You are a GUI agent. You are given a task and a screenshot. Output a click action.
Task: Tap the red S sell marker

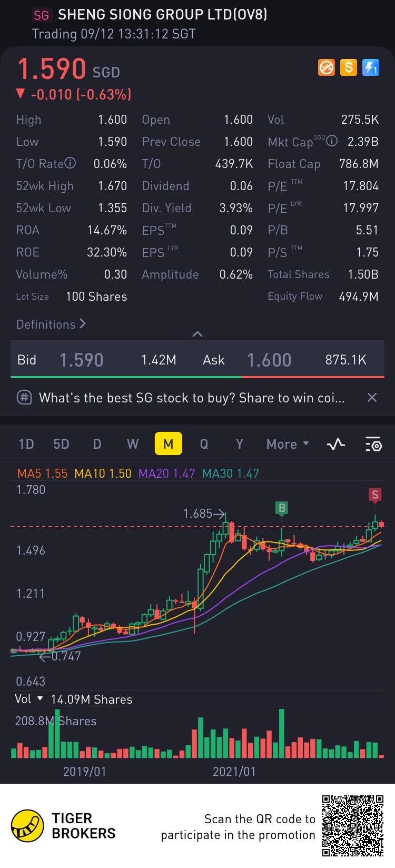[375, 495]
